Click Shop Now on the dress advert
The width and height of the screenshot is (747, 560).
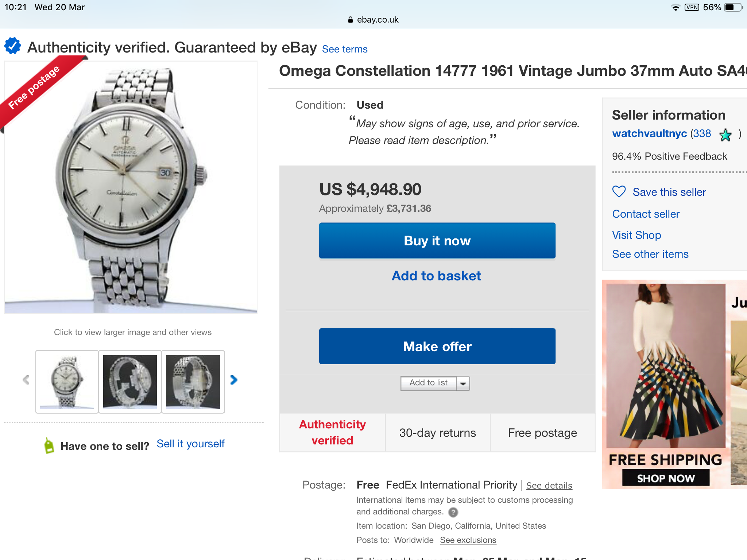coord(666,478)
